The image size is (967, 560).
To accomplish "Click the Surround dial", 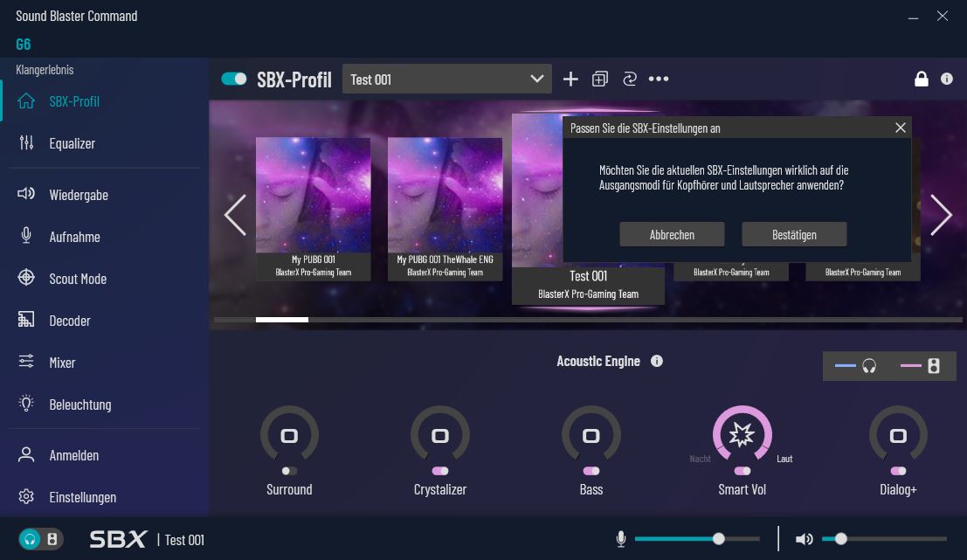I will [x=289, y=434].
